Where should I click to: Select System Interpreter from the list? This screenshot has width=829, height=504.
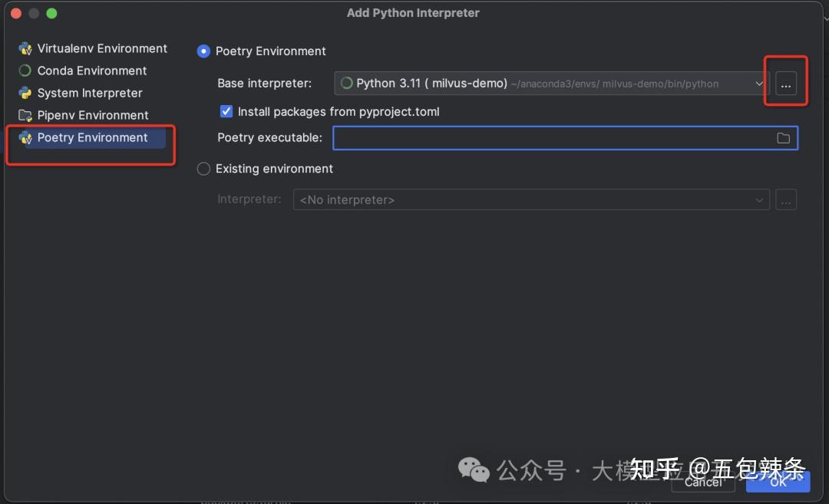click(x=90, y=94)
